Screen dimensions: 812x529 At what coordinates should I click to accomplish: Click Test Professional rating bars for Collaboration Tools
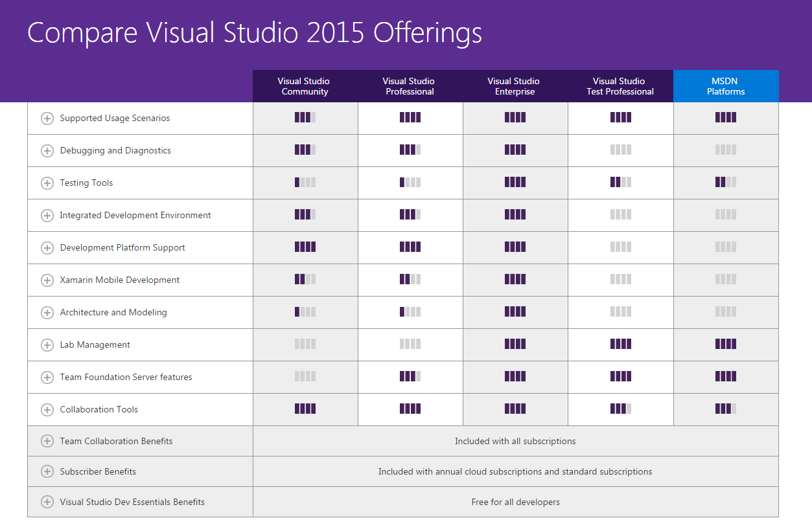(621, 409)
